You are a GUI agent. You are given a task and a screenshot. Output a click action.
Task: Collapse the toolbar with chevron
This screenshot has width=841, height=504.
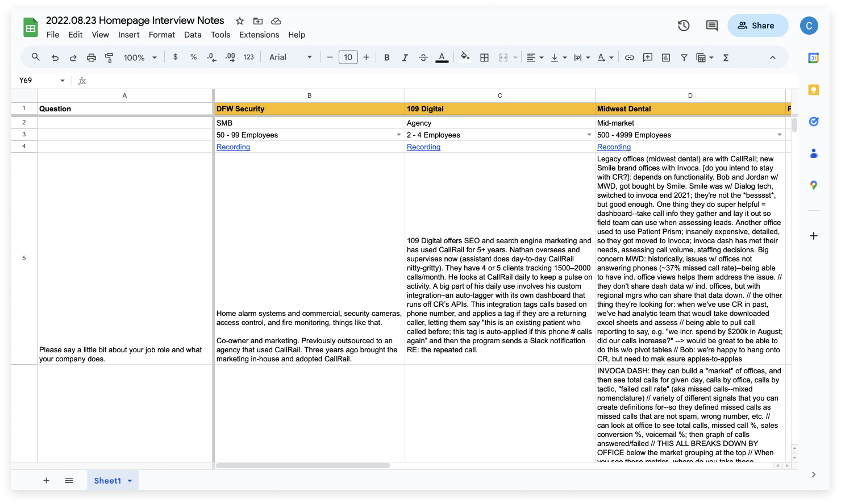tap(773, 57)
